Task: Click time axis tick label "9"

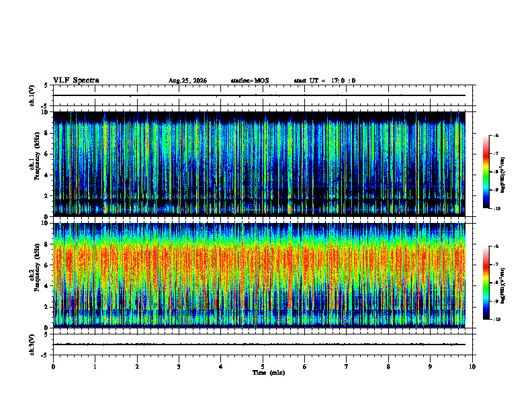Action: coord(430,367)
